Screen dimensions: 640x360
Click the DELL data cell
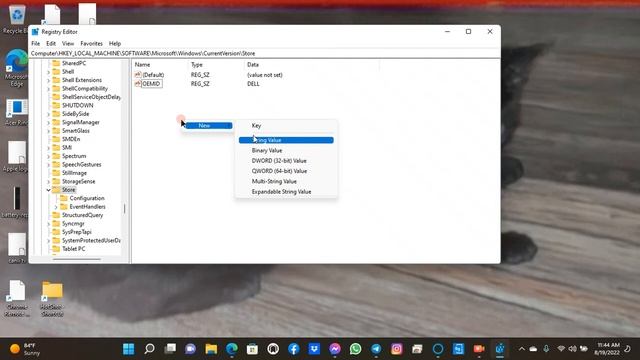[253, 84]
